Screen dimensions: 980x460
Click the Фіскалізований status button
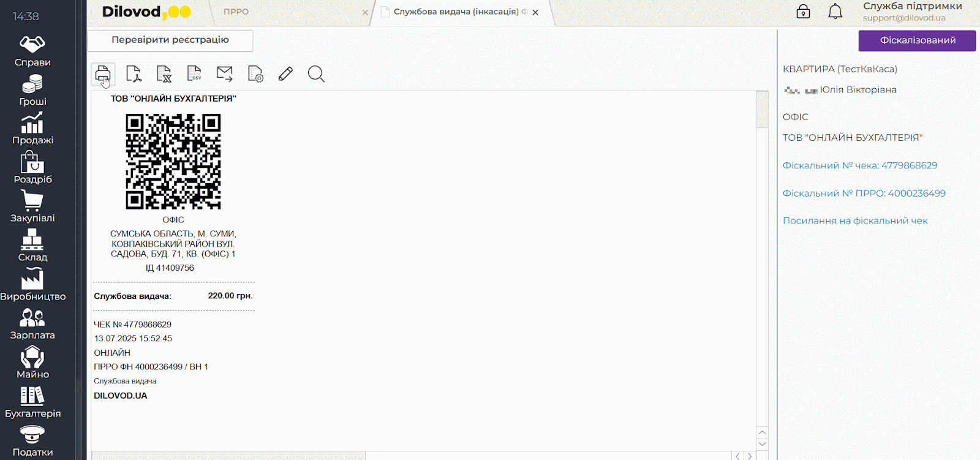917,40
